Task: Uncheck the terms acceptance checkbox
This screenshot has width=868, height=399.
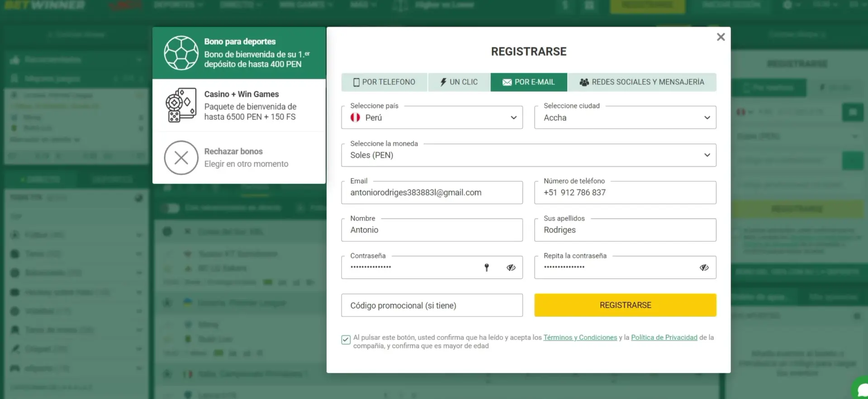Action: coord(346,340)
